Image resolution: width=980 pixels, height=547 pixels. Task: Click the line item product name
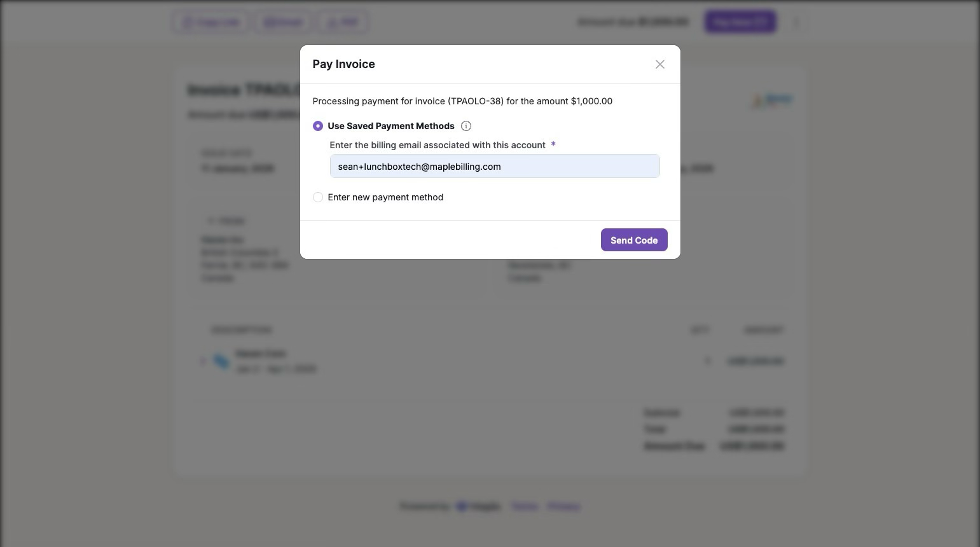[261, 354]
